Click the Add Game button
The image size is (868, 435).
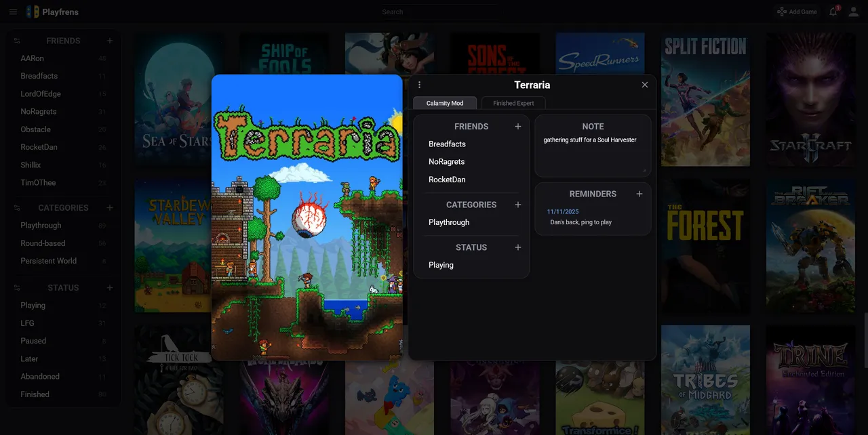point(797,12)
